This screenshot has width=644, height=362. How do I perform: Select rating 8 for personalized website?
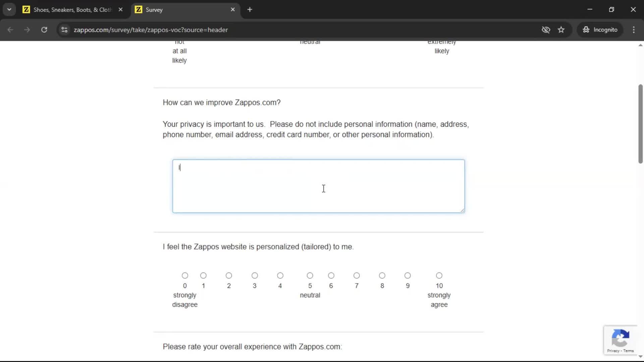tap(382, 276)
